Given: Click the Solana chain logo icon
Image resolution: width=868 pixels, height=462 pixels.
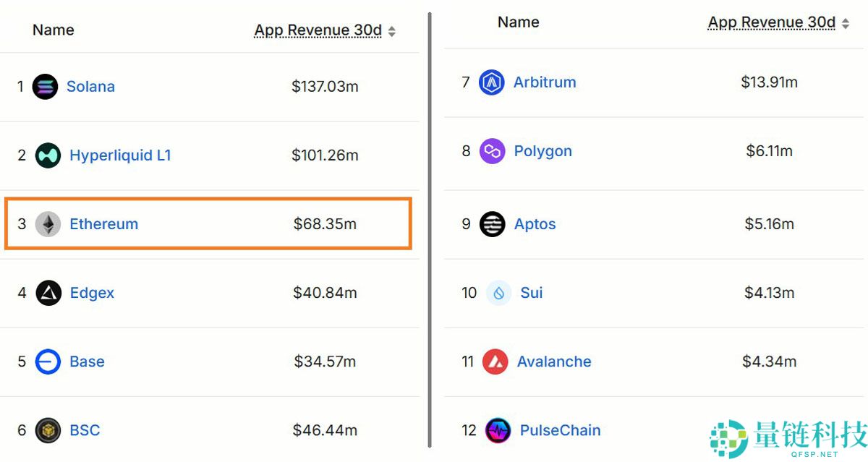Looking at the screenshot, I should click(45, 87).
